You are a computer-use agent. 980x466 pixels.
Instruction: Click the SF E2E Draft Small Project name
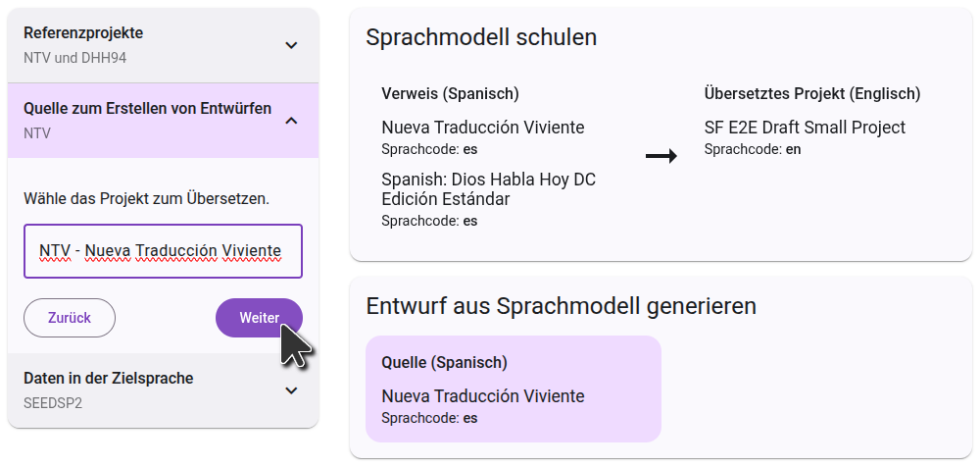[805, 128]
